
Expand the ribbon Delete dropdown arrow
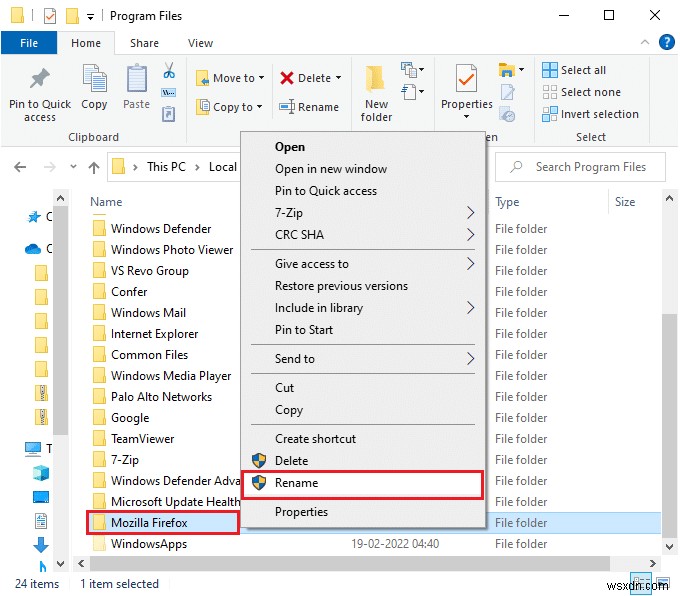338,78
